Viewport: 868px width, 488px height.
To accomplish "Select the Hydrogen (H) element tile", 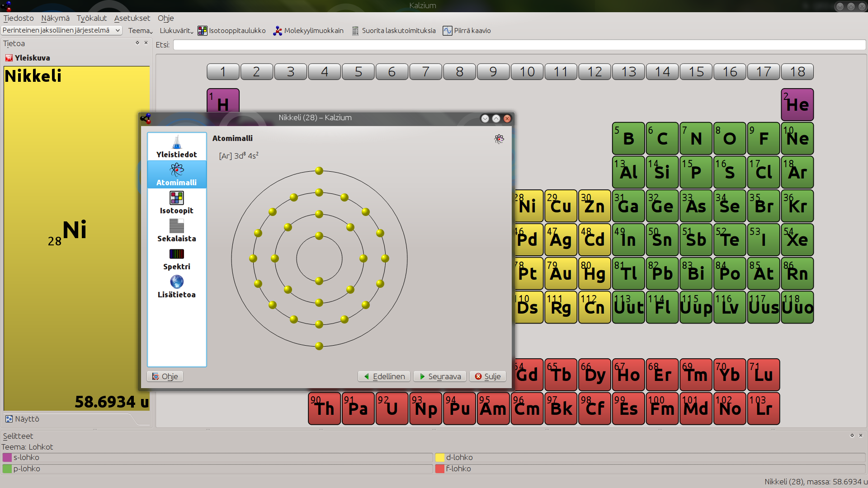I will tap(223, 101).
